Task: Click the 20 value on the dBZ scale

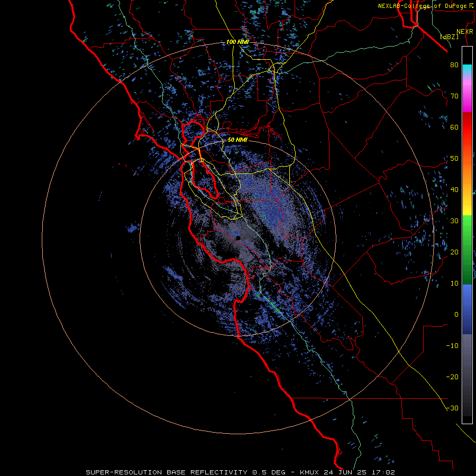Action: (454, 252)
